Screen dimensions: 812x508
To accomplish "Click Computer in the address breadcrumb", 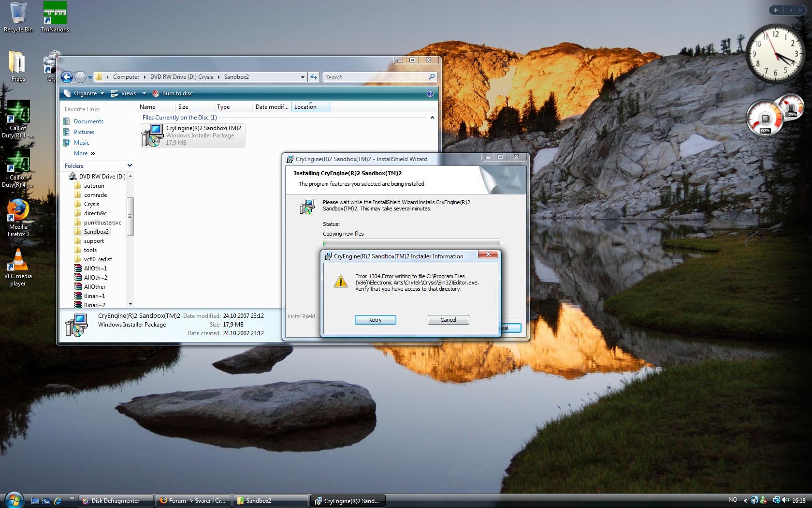I will tap(126, 77).
